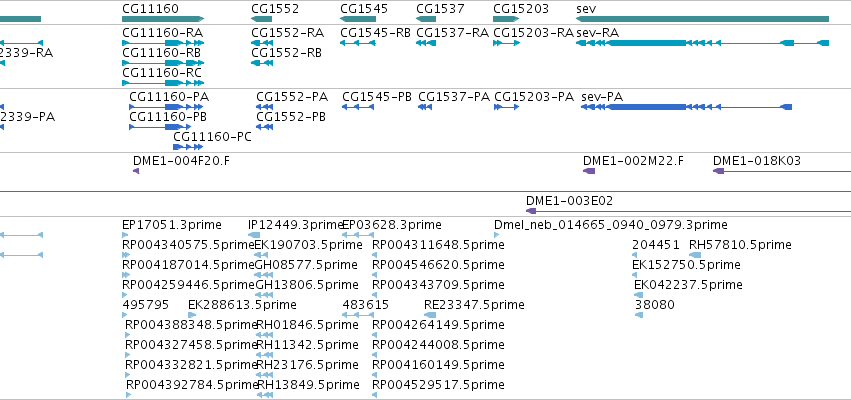The image size is (851, 400).
Task: Select the long sev gene bar
Action: [702, 19]
